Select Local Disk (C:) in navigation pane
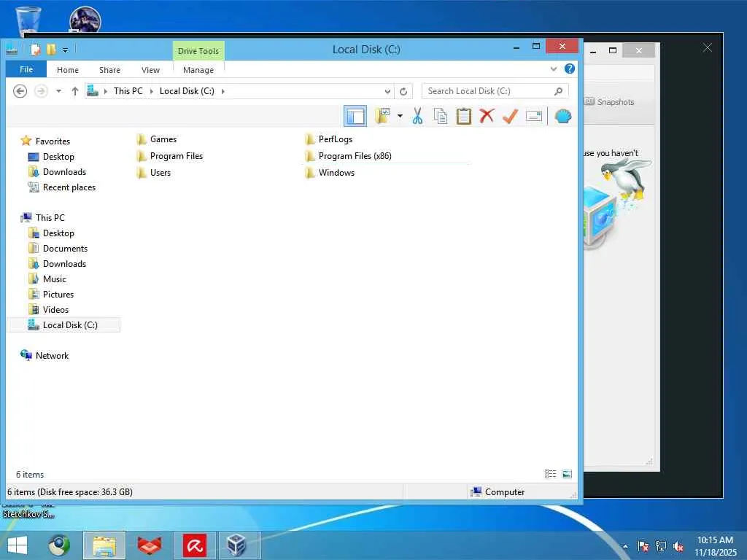The width and height of the screenshot is (747, 560). (x=63, y=324)
